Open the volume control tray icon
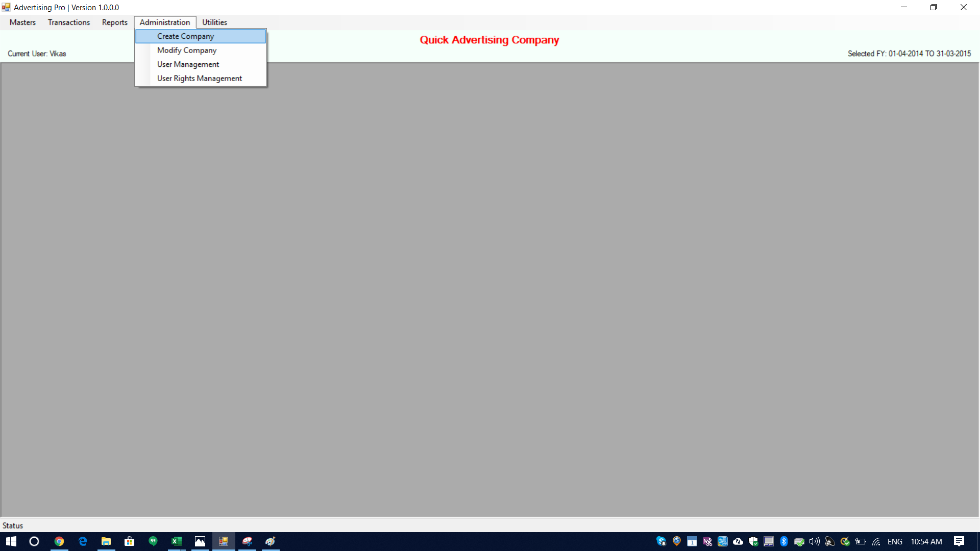This screenshot has height=551, width=980. tap(815, 541)
